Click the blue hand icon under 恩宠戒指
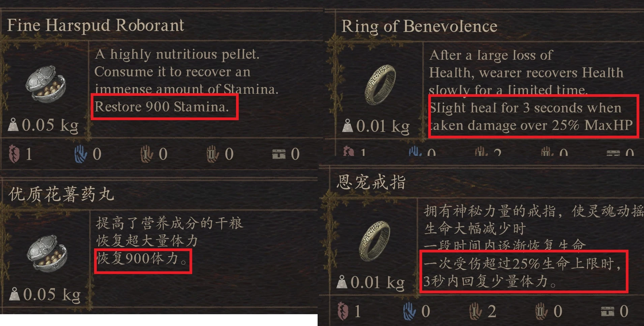 click(x=409, y=311)
